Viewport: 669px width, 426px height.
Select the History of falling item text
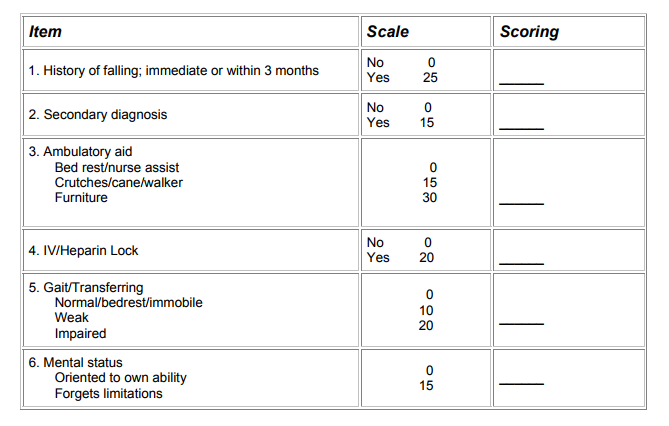point(174,70)
